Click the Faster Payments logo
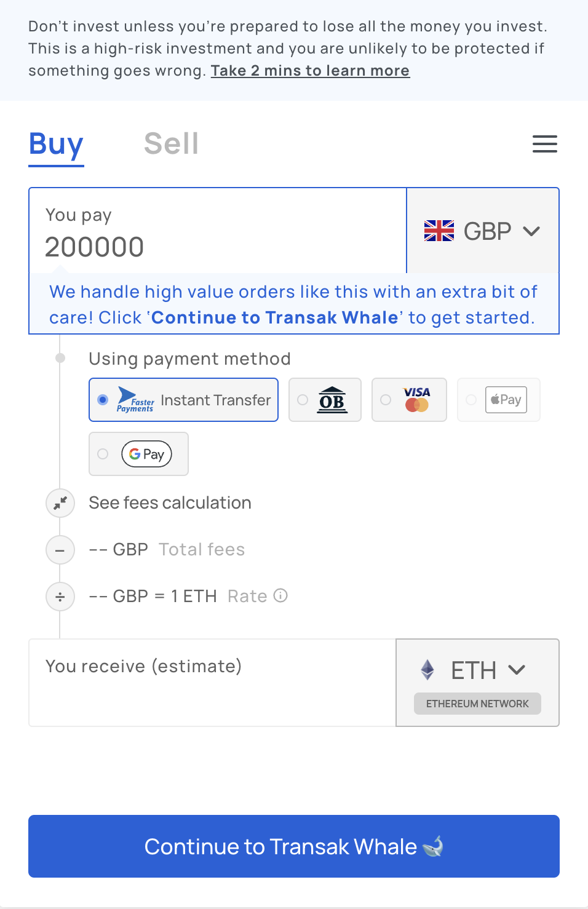 (x=135, y=400)
